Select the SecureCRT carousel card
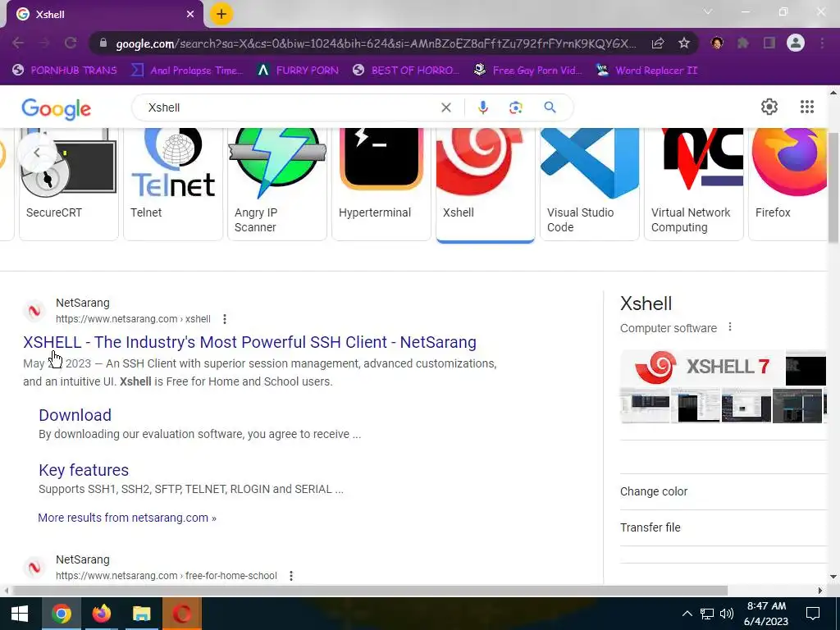840x630 pixels. [x=69, y=184]
